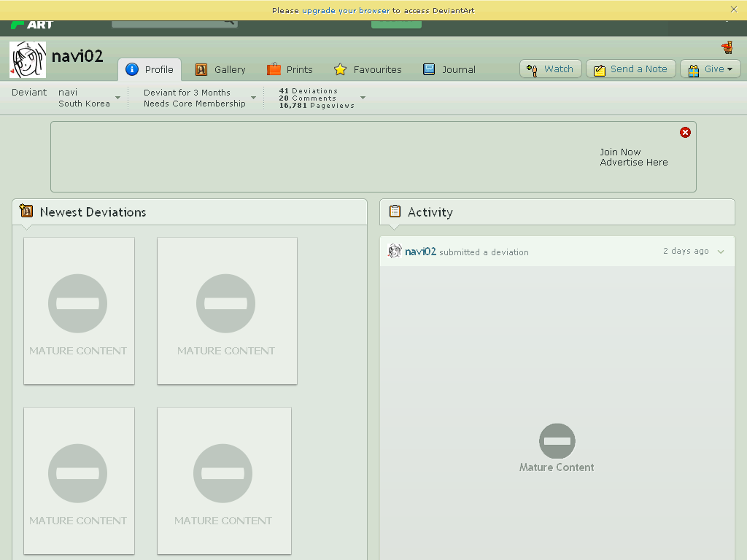Click navi02's profile avatar image
Screen dimensions: 747x560
pos(28,60)
